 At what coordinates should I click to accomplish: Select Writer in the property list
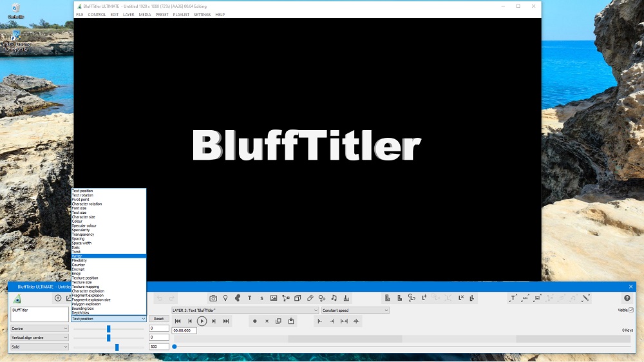click(x=109, y=256)
